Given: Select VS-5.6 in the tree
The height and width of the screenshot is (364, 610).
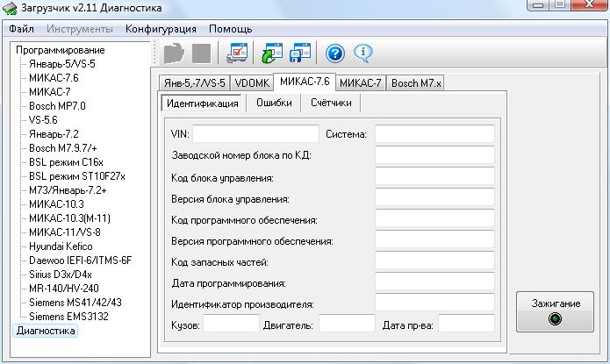Looking at the screenshot, I should coord(43,120).
